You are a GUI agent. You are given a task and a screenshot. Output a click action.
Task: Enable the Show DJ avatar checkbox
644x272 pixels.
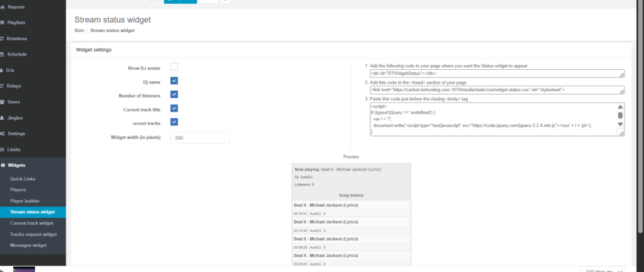point(174,67)
